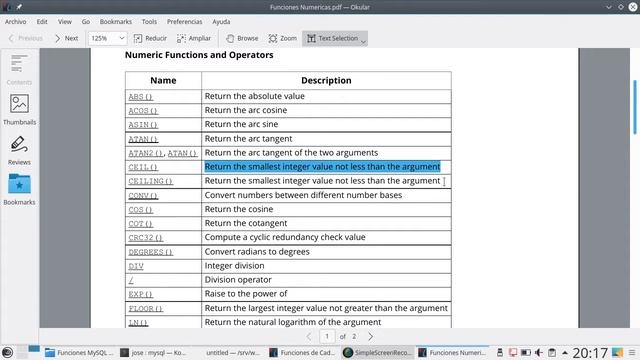The width and height of the screenshot is (640, 360).
Task: Click the CONV() function link
Action: 143,196
